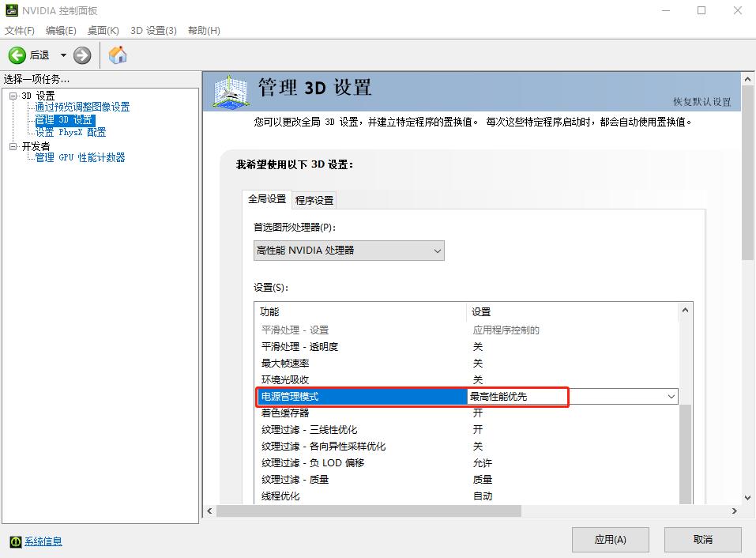Select 通过预览调整图像设置 in the sidebar
756x558 pixels.
tap(83, 107)
